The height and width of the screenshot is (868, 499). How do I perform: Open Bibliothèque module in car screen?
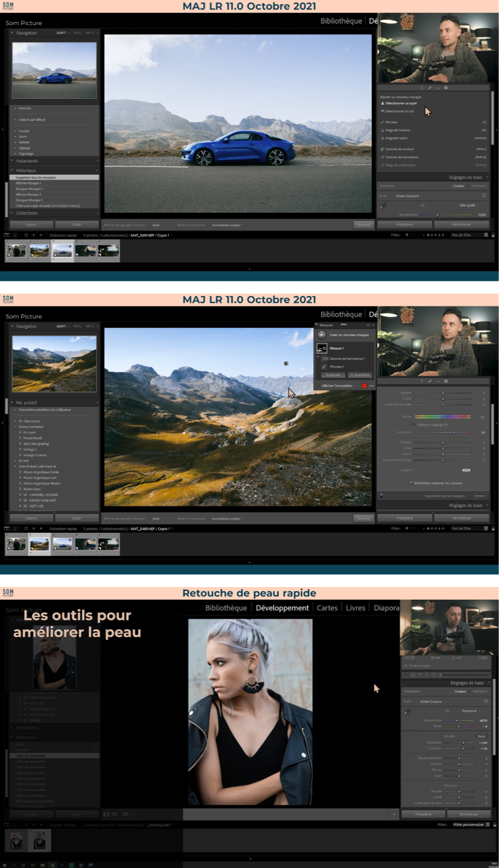pos(341,20)
